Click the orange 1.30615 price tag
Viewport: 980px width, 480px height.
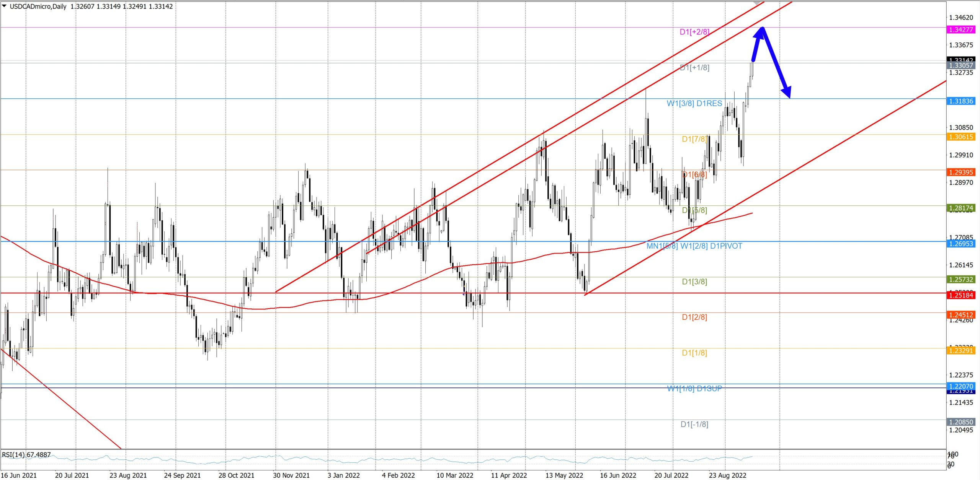pyautogui.click(x=961, y=137)
